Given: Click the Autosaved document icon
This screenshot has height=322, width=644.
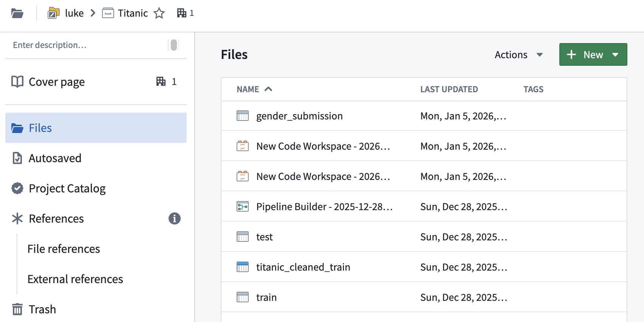Looking at the screenshot, I should (17, 158).
